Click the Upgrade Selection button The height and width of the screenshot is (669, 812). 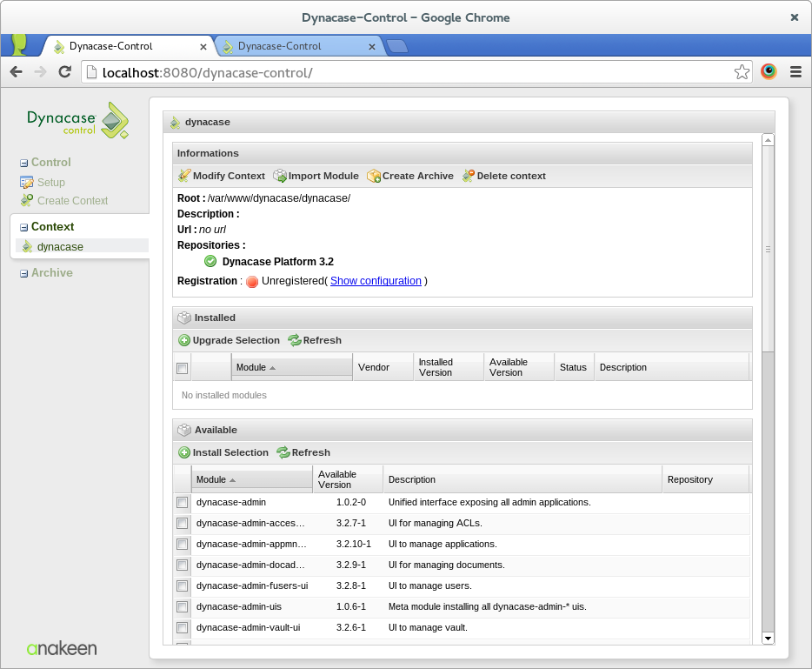click(229, 340)
